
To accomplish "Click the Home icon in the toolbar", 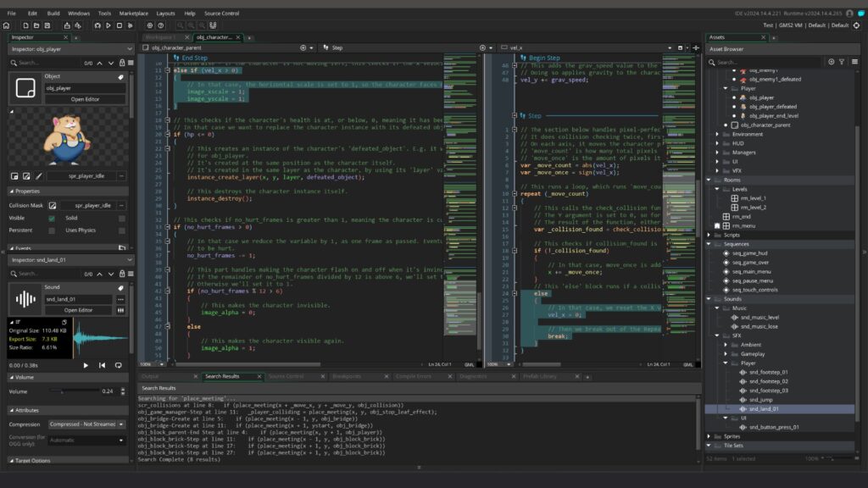I will pos(7,25).
